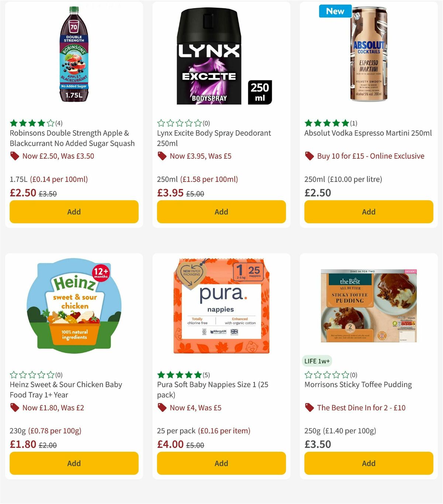Click the £0.14 per 100ml price detail
This screenshot has width=443, height=504.
pos(59,179)
